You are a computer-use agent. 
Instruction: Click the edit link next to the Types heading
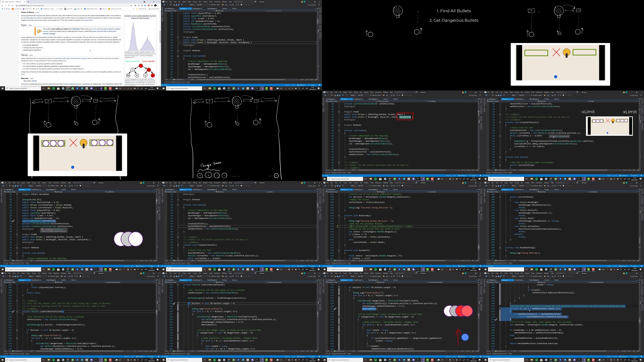(30, 25)
